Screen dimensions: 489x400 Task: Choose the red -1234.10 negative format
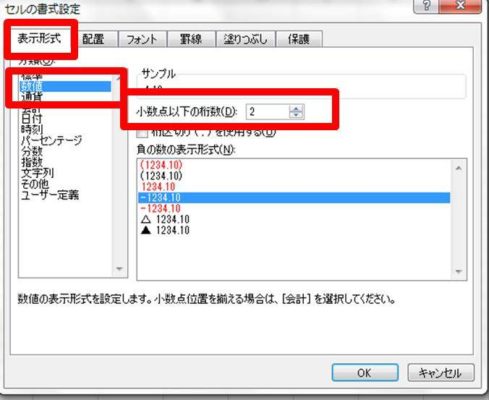point(161,209)
